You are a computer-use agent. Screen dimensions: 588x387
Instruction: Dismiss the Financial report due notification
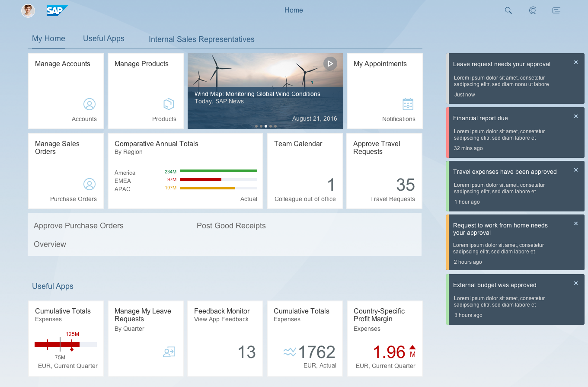576,116
